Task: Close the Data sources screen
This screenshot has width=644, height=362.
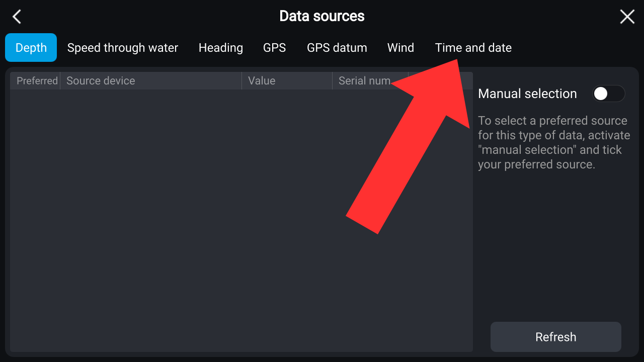Action: coord(627,17)
